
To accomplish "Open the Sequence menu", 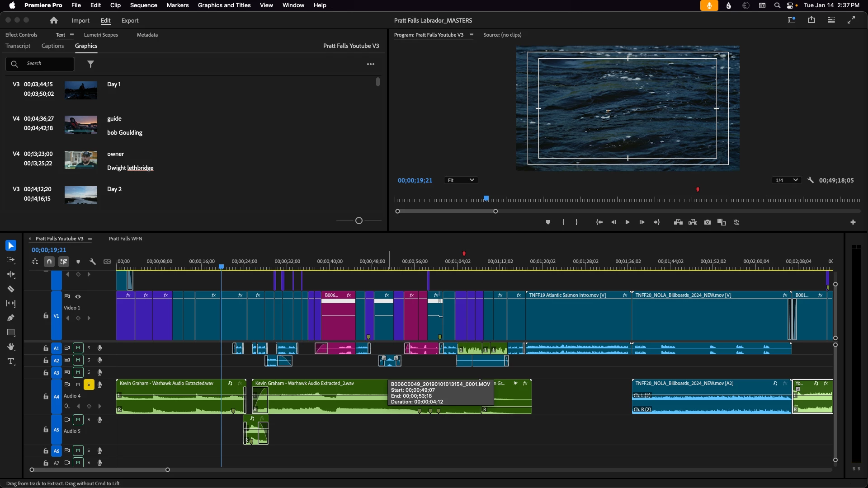I will pyautogui.click(x=143, y=5).
